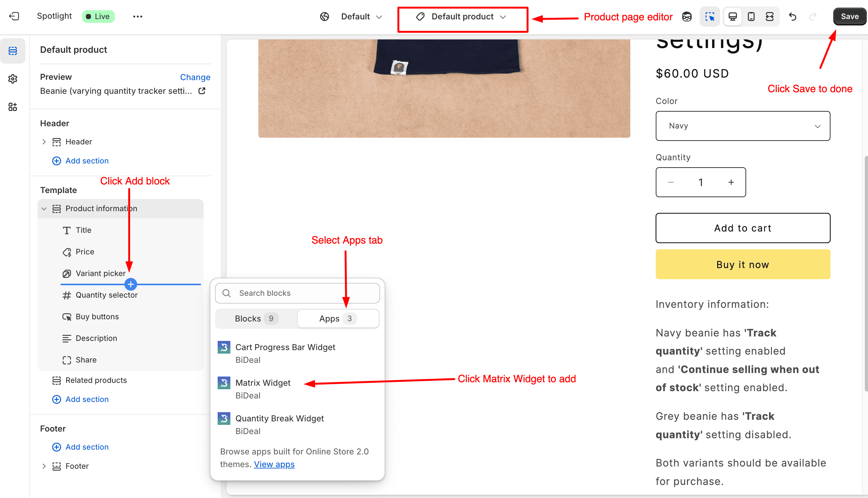The image size is (868, 498).
Task: Click Add section under Header
Action: pos(80,161)
